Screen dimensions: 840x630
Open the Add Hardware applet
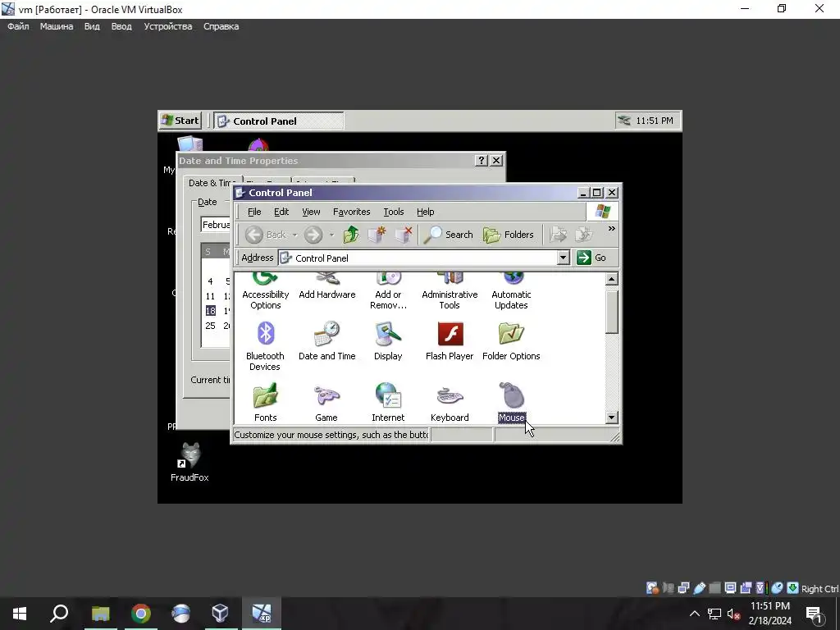click(326, 286)
